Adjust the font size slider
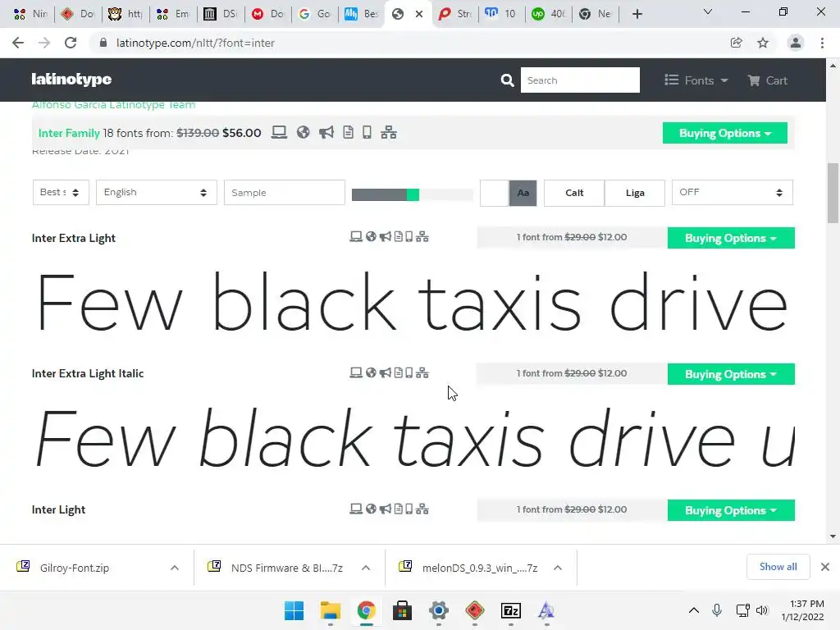 (412, 195)
